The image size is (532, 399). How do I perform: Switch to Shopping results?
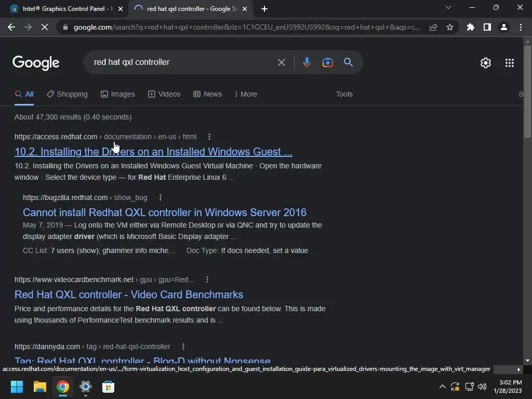coord(67,95)
